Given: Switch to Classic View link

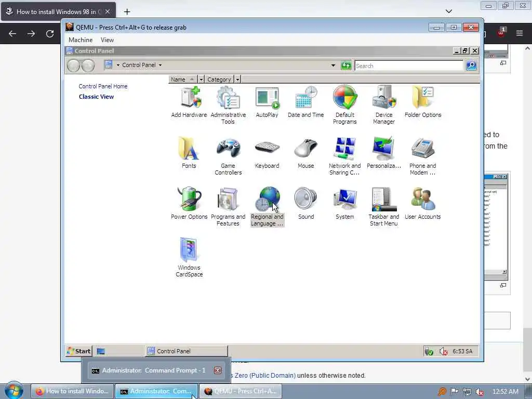Looking at the screenshot, I should (x=96, y=97).
